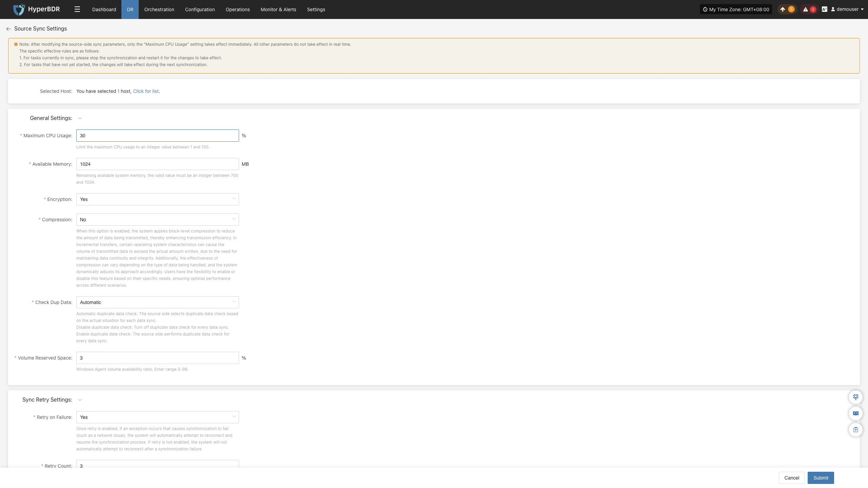Focus the Retry Count field

(158, 464)
